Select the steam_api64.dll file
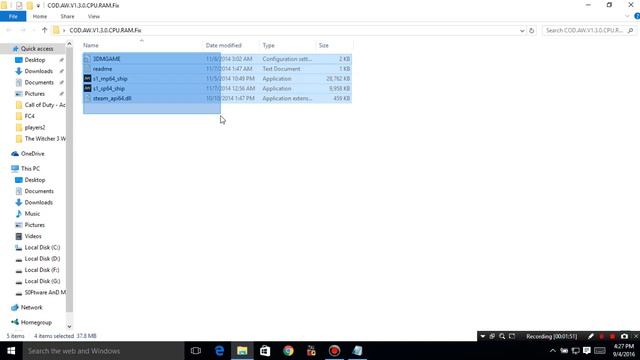640x360 pixels. [x=217, y=98]
